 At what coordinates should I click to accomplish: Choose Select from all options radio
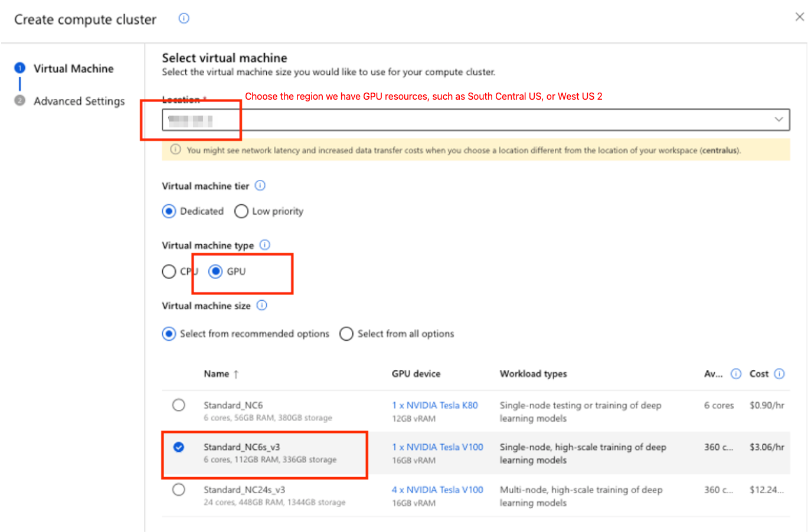pyautogui.click(x=346, y=334)
